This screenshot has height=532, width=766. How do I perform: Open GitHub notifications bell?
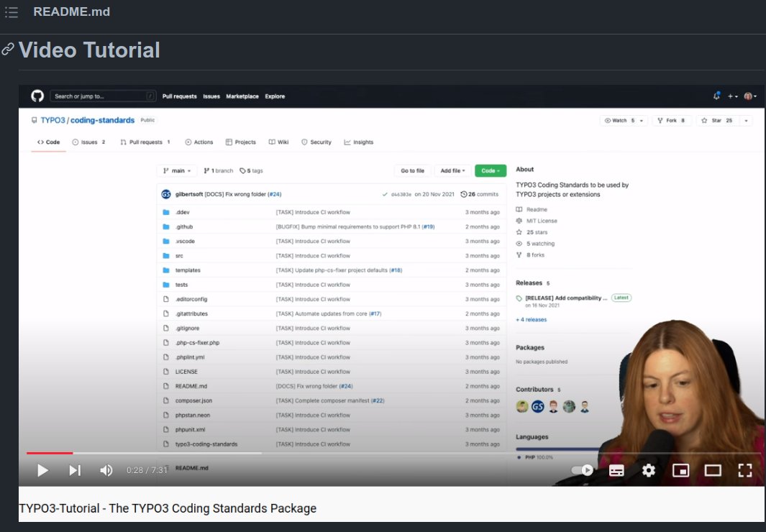[716, 96]
